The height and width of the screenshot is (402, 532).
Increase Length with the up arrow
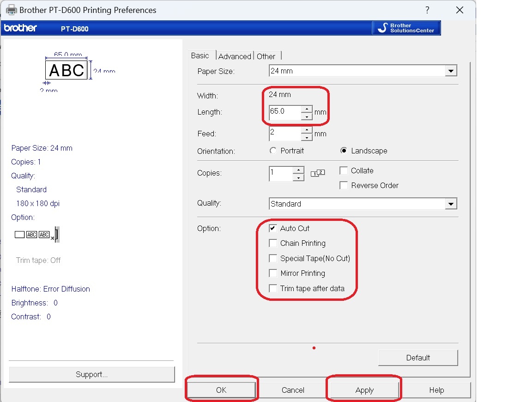(x=307, y=109)
